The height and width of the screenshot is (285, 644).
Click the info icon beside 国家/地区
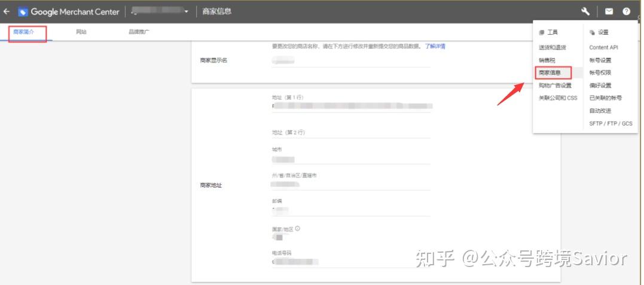pos(298,228)
